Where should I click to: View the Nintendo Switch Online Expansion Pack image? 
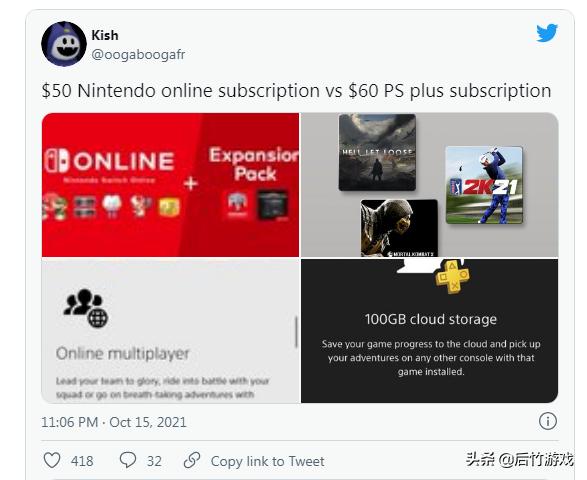click(170, 185)
